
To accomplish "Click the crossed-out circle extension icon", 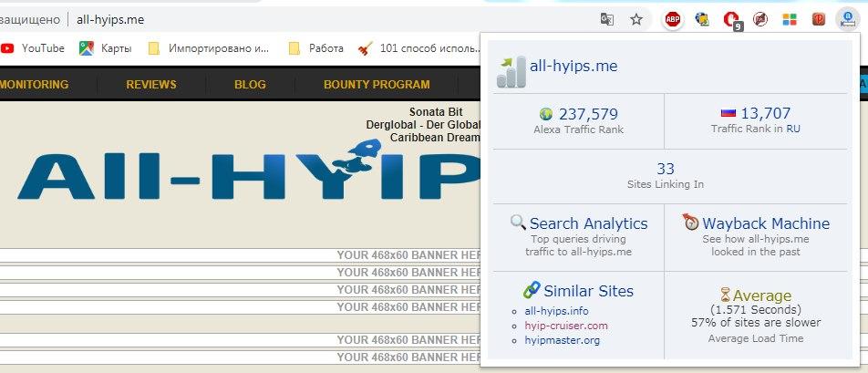I will coord(760,20).
